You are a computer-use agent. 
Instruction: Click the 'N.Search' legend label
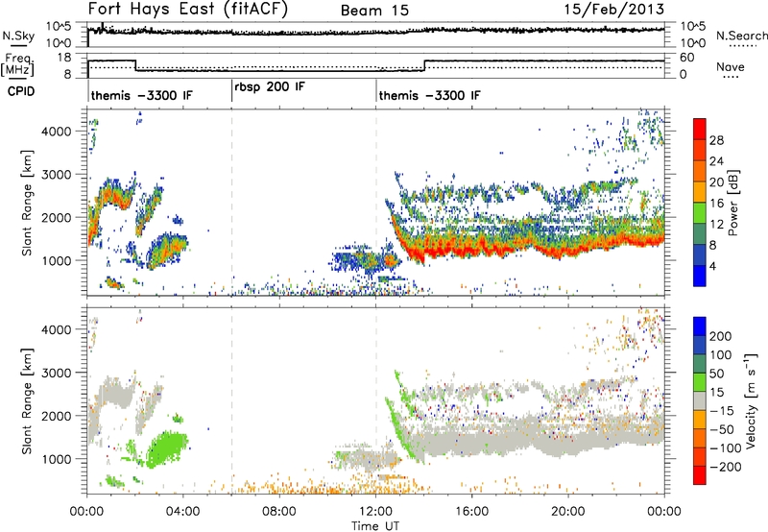pos(741,36)
